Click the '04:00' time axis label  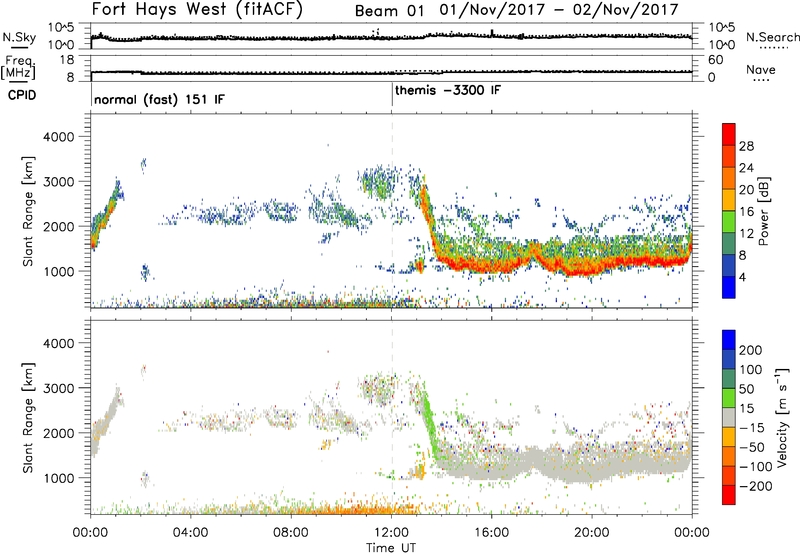coord(191,533)
